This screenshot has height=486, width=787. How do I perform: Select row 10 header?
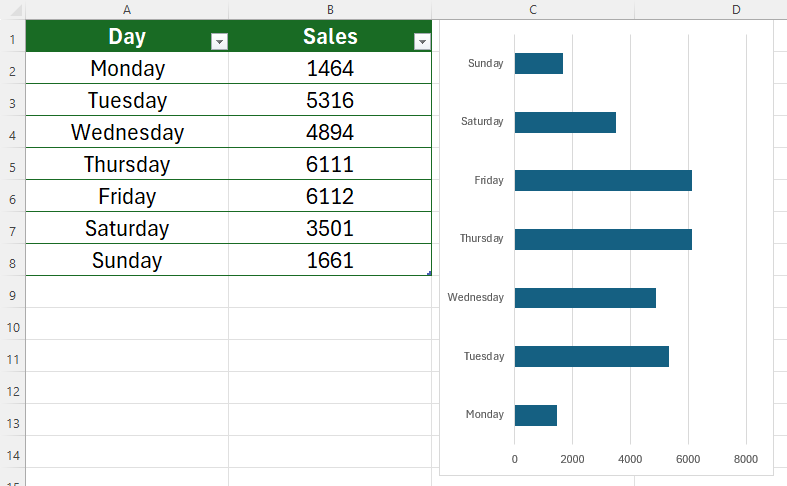pos(12,327)
